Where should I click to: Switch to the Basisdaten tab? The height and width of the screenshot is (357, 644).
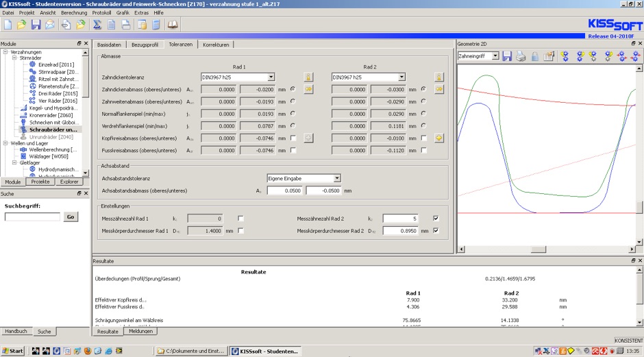click(109, 45)
